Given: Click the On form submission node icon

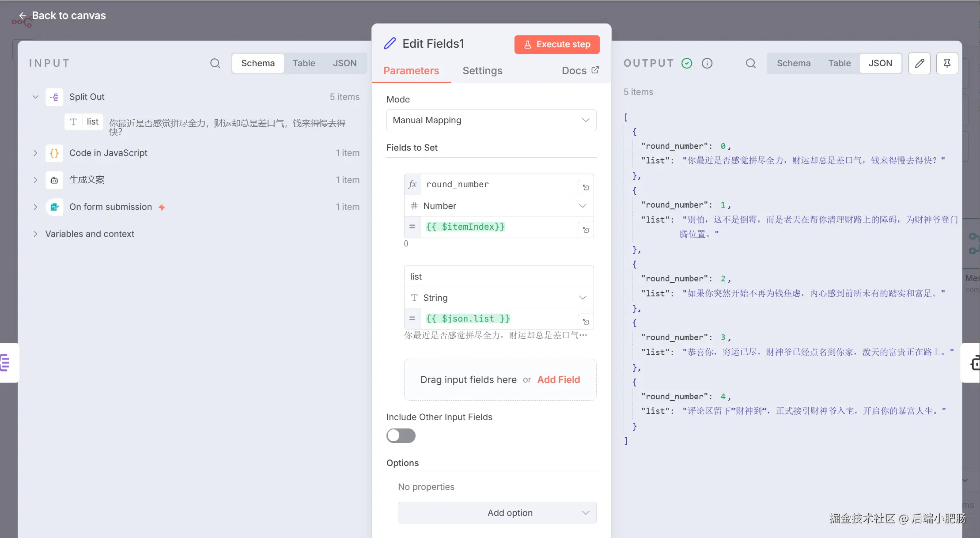Looking at the screenshot, I should [54, 207].
